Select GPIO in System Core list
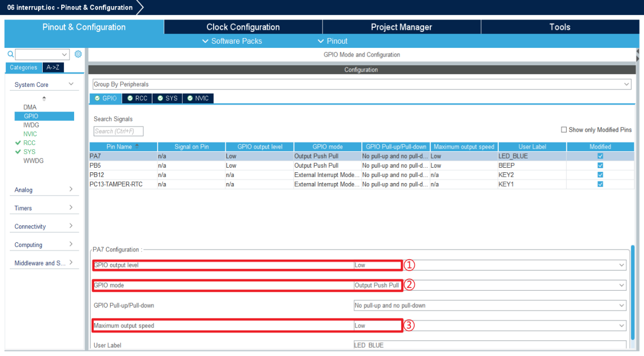This screenshot has height=356, width=644. pyautogui.click(x=44, y=116)
